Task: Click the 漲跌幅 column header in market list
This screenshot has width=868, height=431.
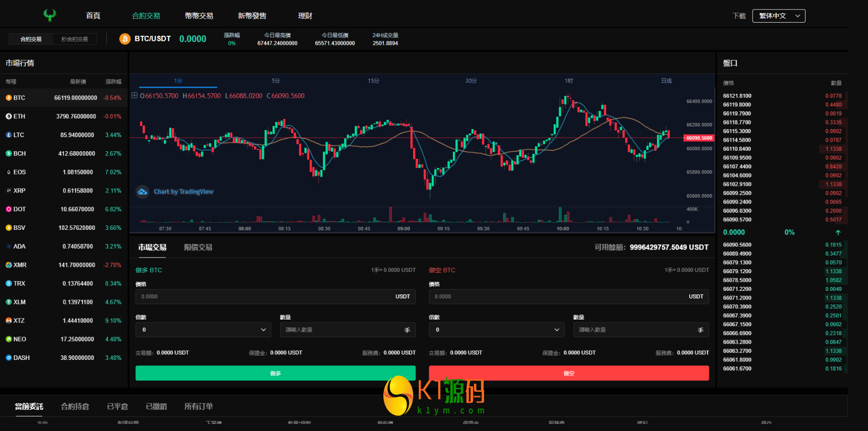Action: tap(113, 82)
